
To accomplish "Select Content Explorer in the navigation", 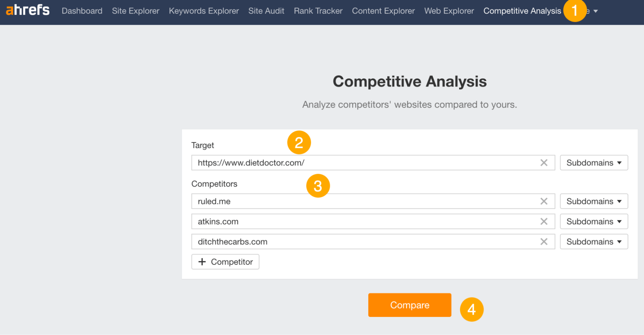I will tap(383, 11).
